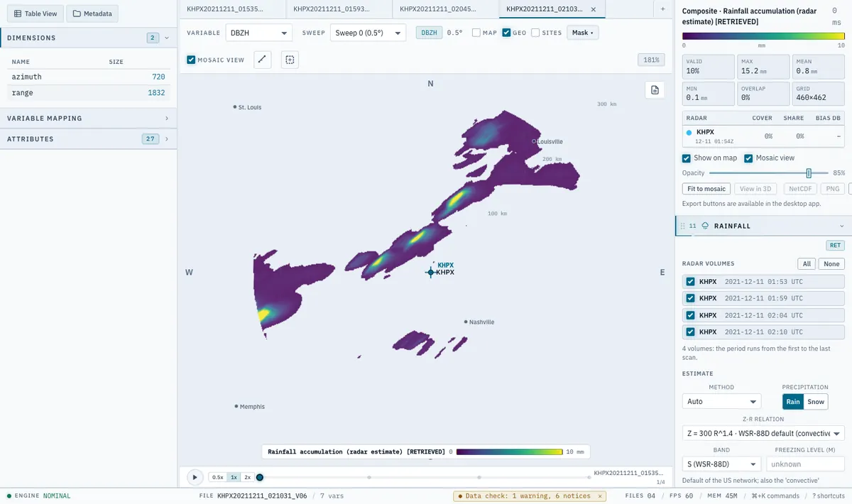Click the View in 3D button
852x504 pixels.
(x=756, y=189)
